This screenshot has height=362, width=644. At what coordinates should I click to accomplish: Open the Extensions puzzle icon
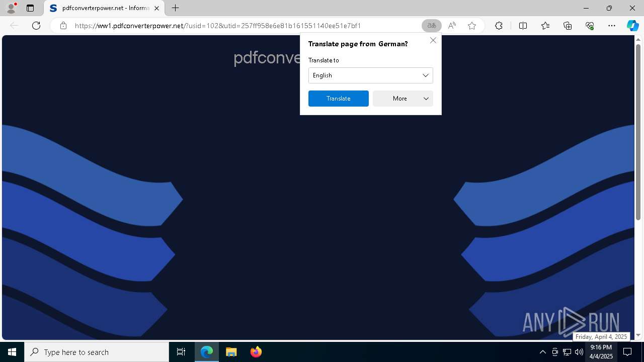pyautogui.click(x=499, y=26)
